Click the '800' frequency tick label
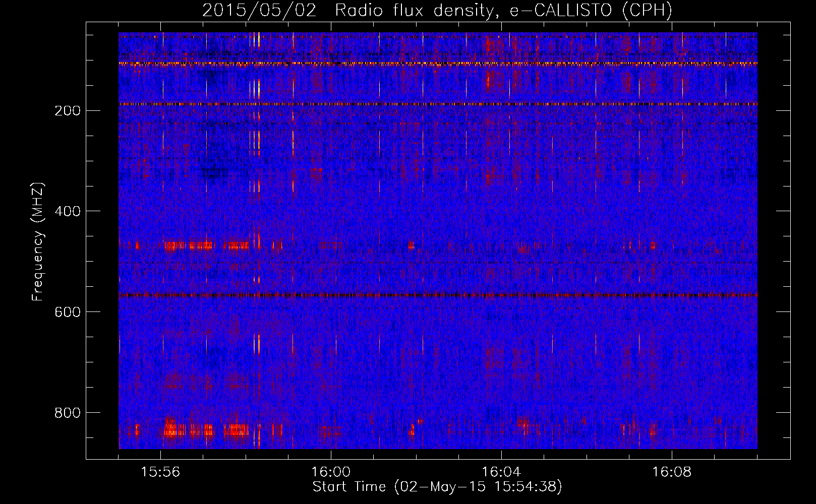Image resolution: width=816 pixels, height=504 pixels. tap(68, 413)
